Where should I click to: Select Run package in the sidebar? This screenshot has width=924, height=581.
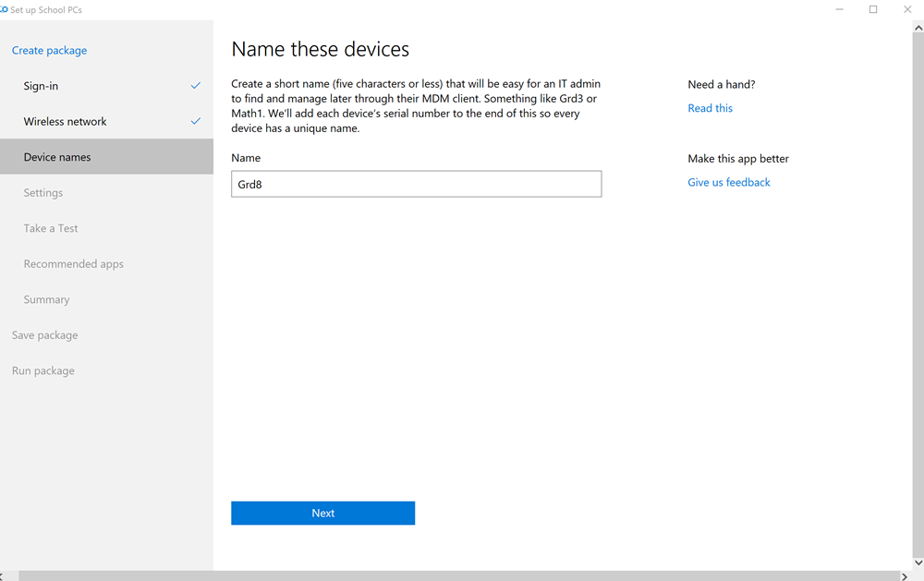coord(43,371)
